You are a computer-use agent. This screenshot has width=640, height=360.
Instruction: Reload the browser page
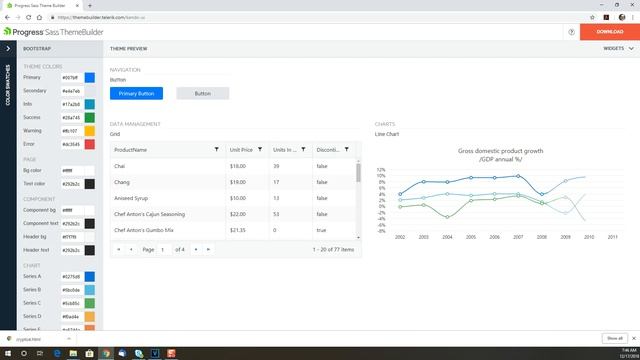click(x=29, y=18)
